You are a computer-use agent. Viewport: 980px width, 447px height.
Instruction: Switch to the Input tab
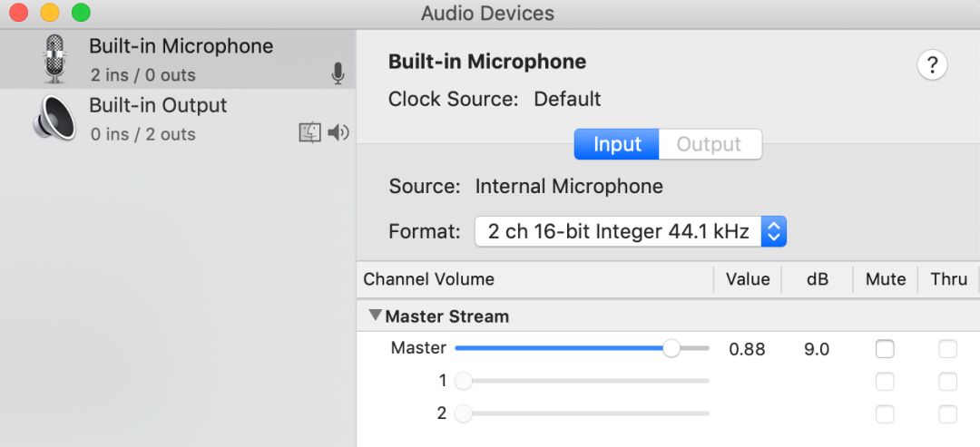tap(617, 144)
